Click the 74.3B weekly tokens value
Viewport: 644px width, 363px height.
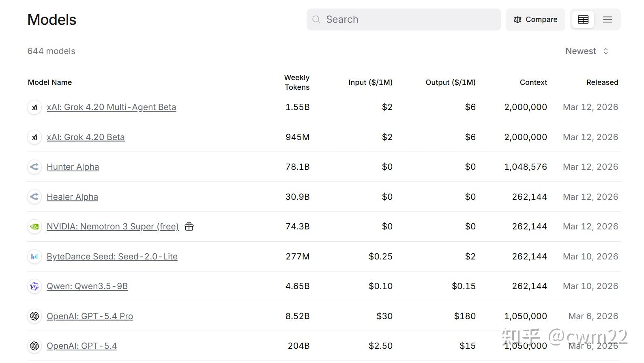pyautogui.click(x=298, y=227)
